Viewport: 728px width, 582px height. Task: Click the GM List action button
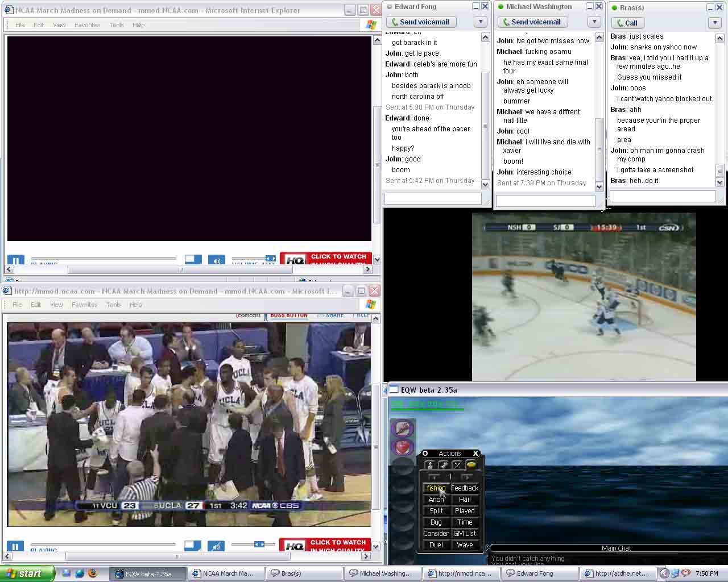465,534
